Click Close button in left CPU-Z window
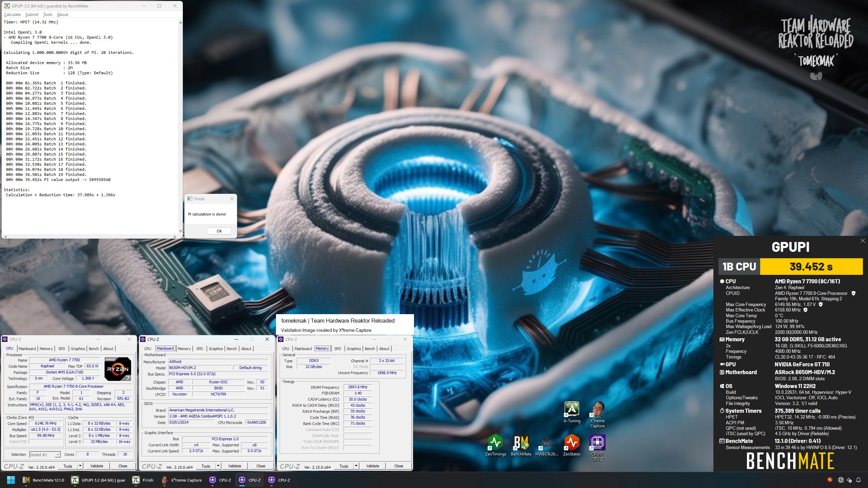868x488 pixels. point(123,466)
